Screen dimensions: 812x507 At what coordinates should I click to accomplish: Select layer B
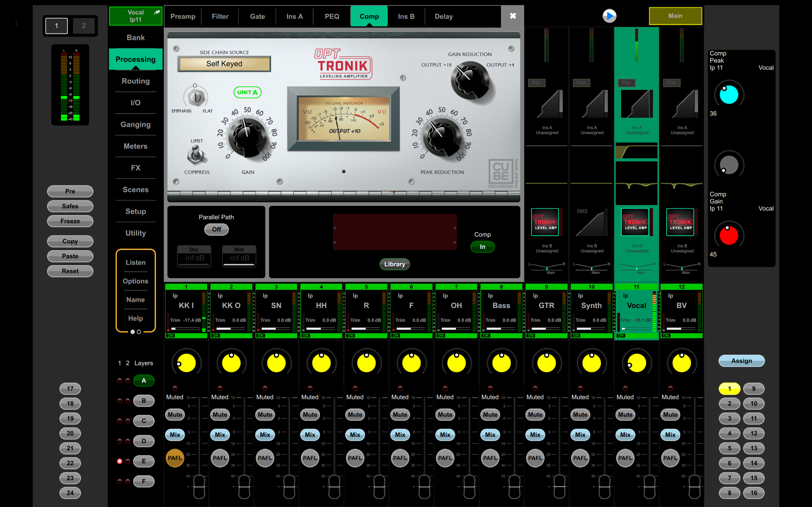[x=143, y=401]
